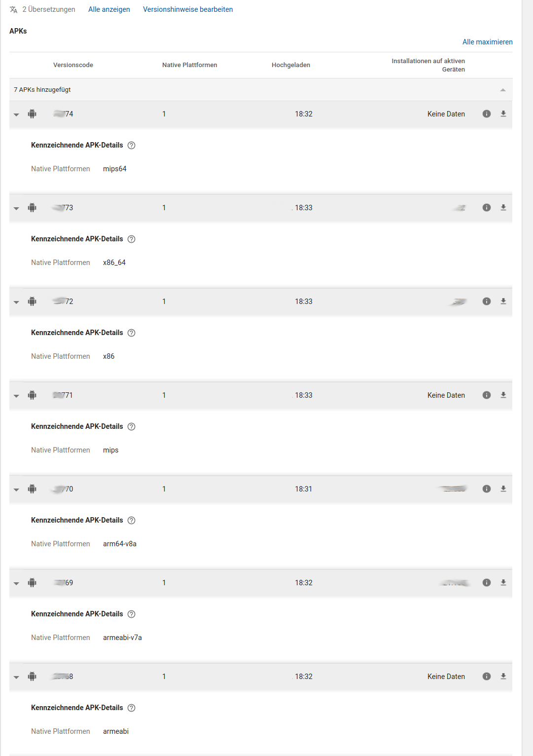Viewport: 533px width, 756px height.
Task: Collapse the armeabi-v7a row ending in 69
Action: 16,583
